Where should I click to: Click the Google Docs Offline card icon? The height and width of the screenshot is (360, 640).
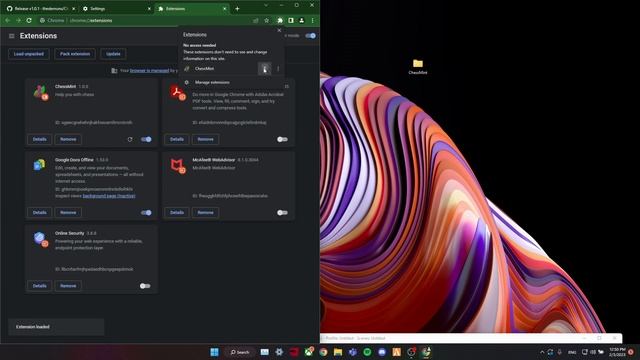click(x=40, y=165)
